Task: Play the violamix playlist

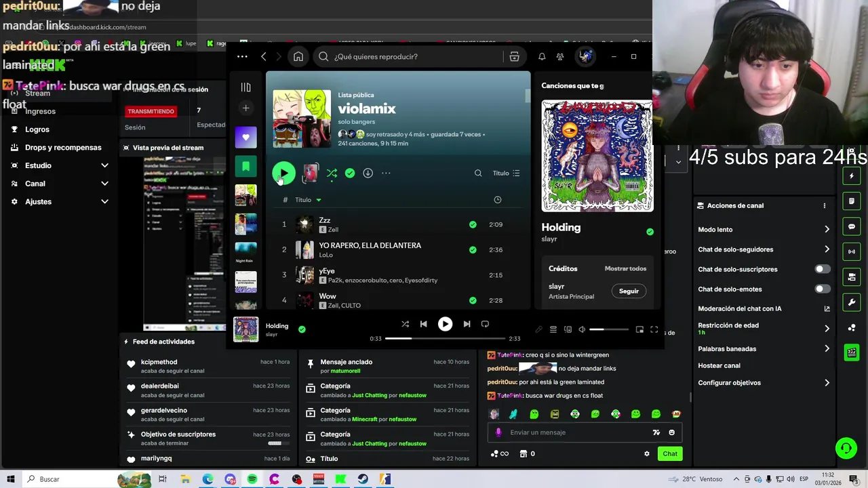Action: coord(283,174)
